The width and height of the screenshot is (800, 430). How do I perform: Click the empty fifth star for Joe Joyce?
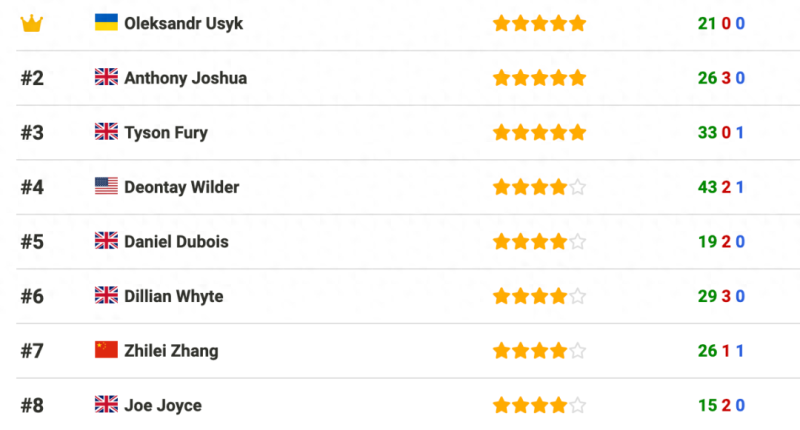pos(578,406)
